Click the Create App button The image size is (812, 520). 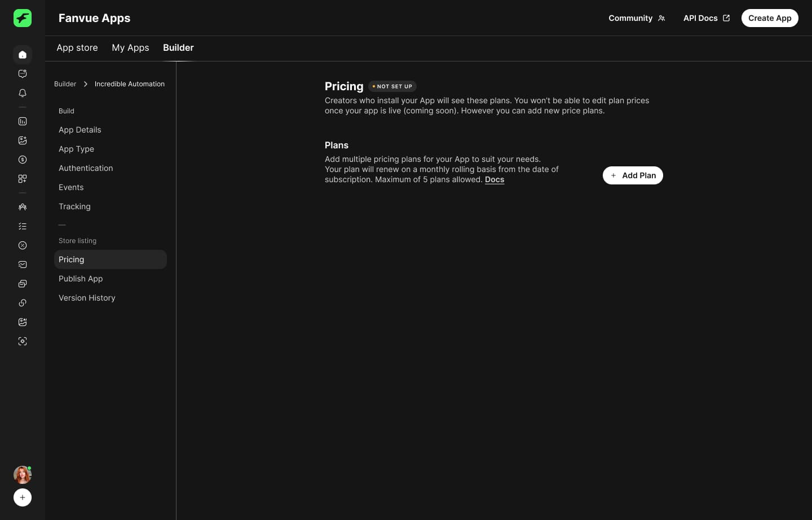770,18
